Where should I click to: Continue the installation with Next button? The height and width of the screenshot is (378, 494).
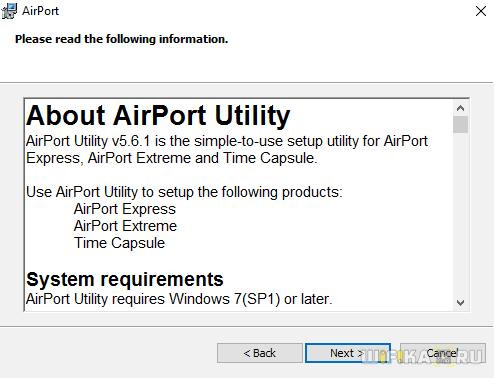click(x=348, y=353)
